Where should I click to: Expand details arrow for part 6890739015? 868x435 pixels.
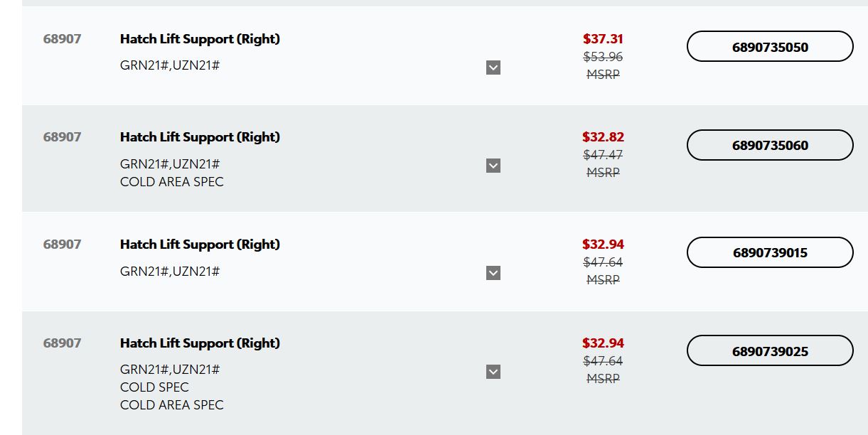coord(493,273)
